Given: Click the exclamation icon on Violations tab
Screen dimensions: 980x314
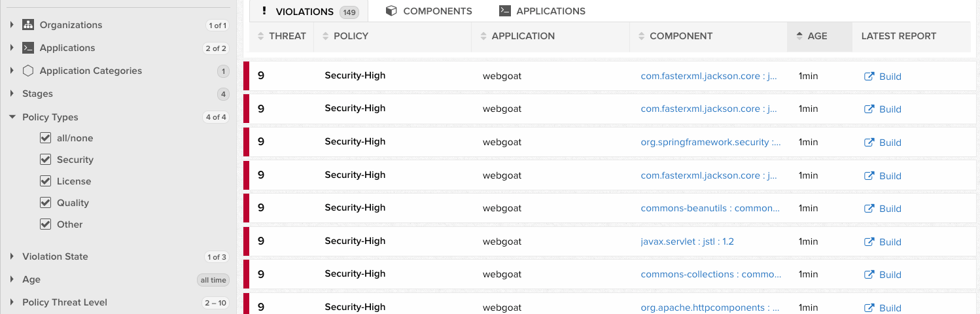Looking at the screenshot, I should pos(264,11).
